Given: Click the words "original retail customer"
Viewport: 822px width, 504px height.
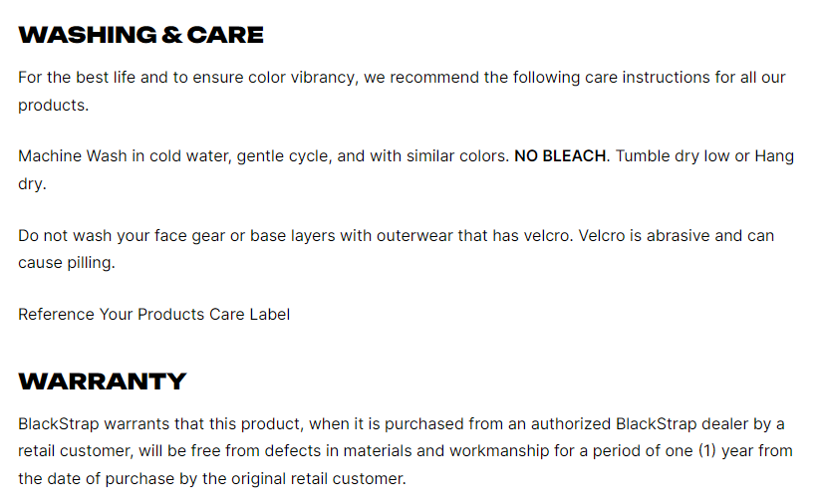Looking at the screenshot, I should (x=320, y=478).
